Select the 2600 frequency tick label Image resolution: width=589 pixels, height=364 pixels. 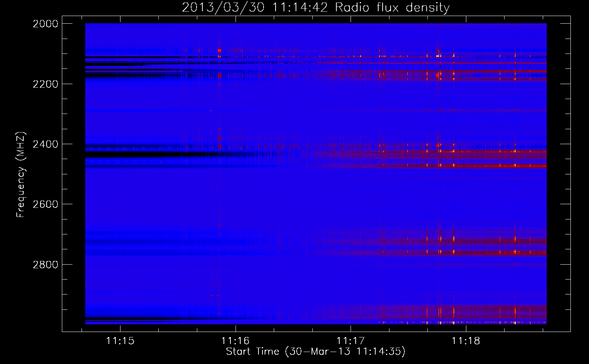click(x=46, y=204)
